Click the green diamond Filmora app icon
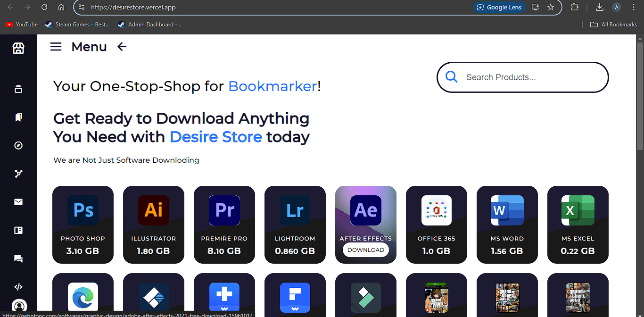644x317 pixels. 366,297
